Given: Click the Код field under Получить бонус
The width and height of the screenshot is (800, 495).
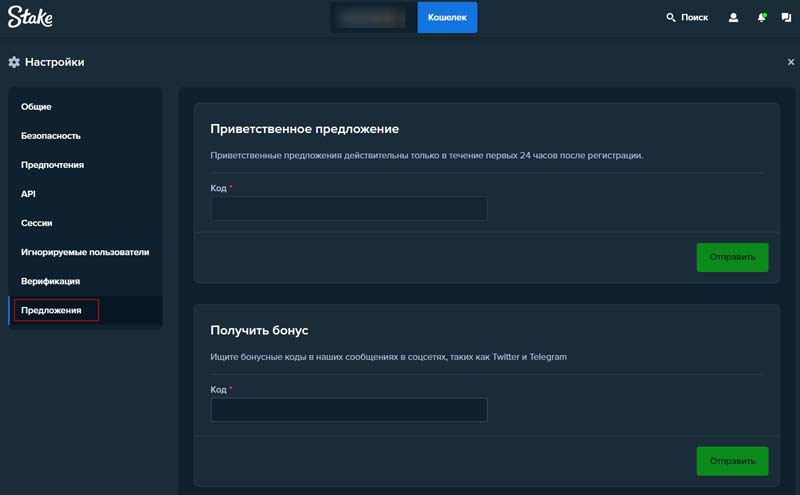Looking at the screenshot, I should pyautogui.click(x=348, y=410).
